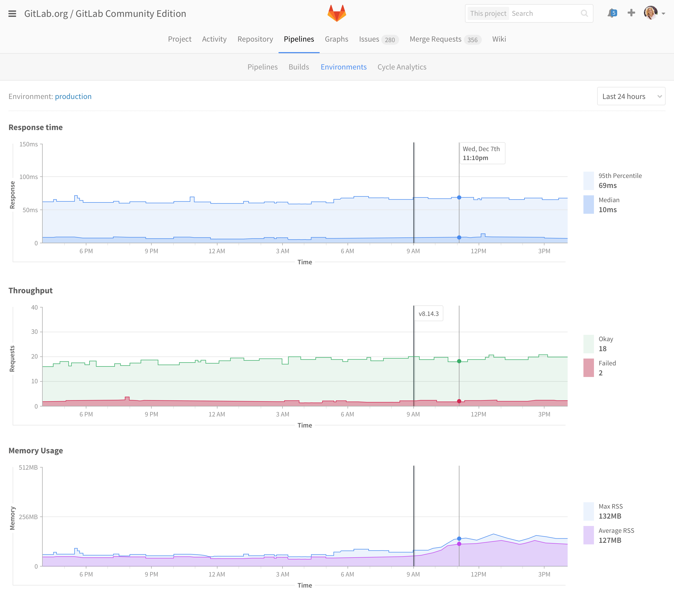Click the Okay count value 18

602,349
